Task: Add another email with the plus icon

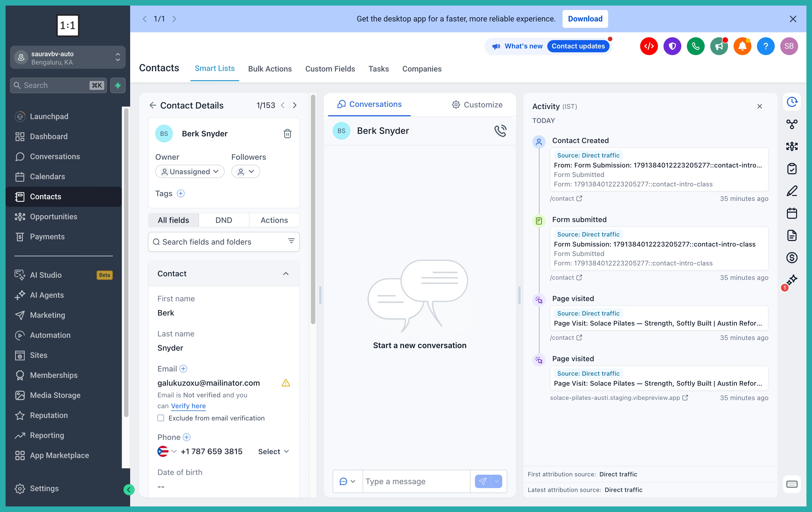Action: 183,369
